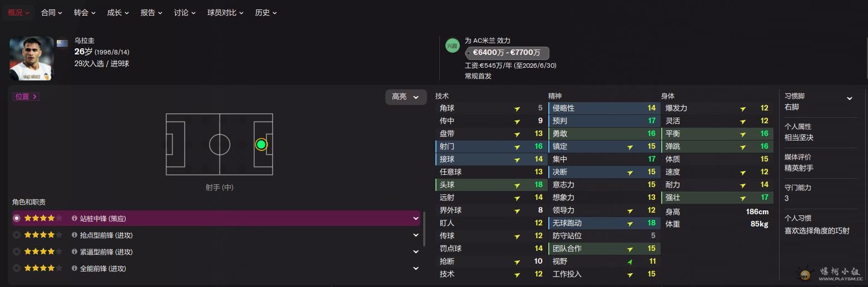The image size is (868, 287).
Task: Select the 站桩中锋 (策应) radio button
Action: pos(17,219)
